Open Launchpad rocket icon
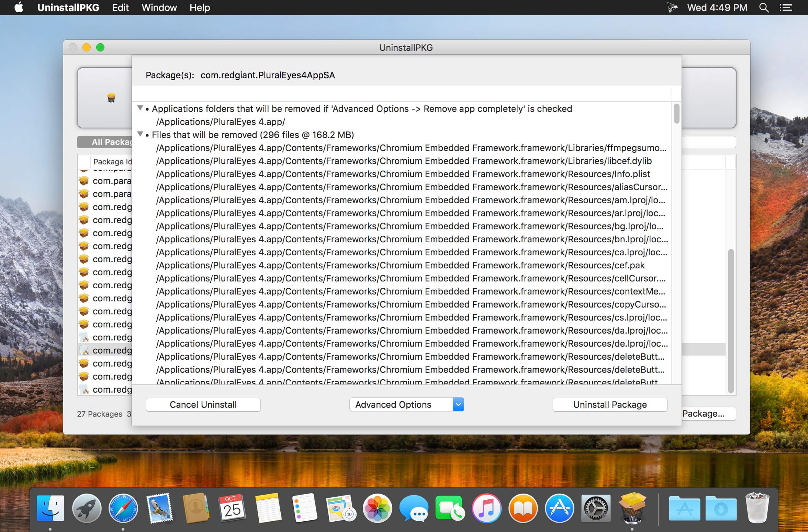The width and height of the screenshot is (808, 532). 87,508
